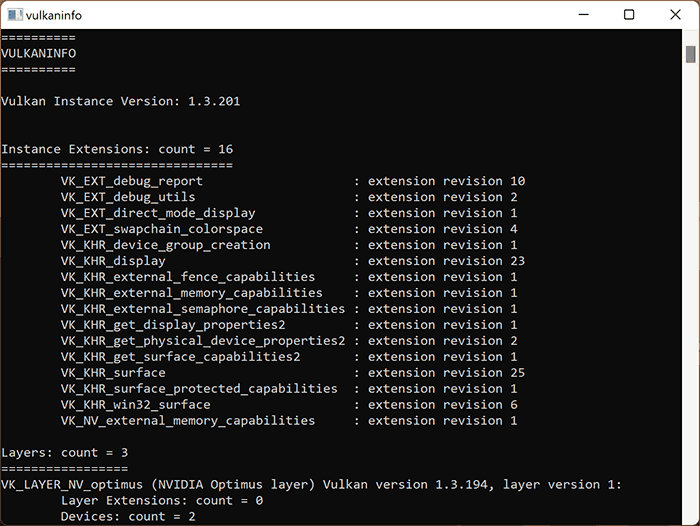The image size is (700, 526).
Task: Click the VK_EXT_swapchain_colorspace extension name
Action: pyautogui.click(x=162, y=230)
